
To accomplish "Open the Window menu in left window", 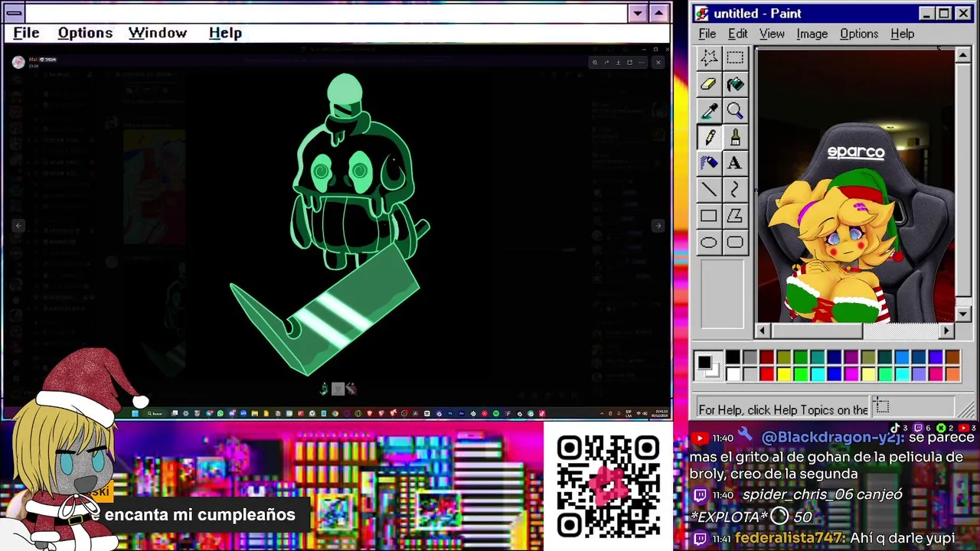I will click(158, 33).
